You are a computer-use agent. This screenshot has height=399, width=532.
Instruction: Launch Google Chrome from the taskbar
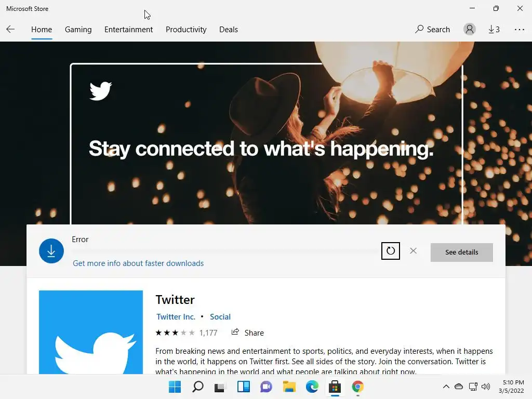tap(357, 387)
